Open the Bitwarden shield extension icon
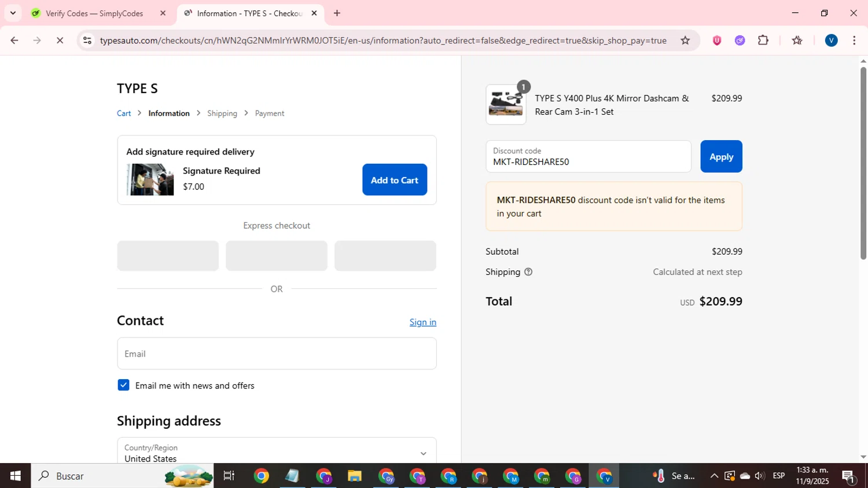Viewport: 868px width, 488px height. tap(717, 41)
